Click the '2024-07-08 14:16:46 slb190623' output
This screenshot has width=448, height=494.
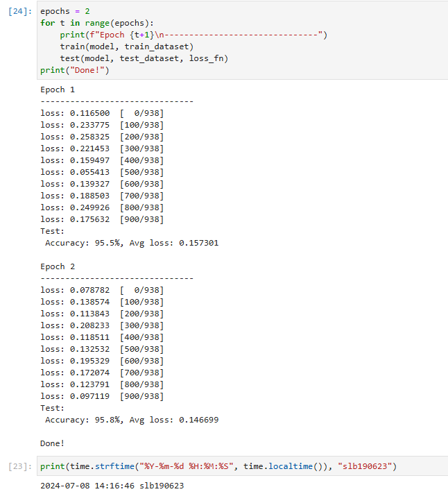112,486
